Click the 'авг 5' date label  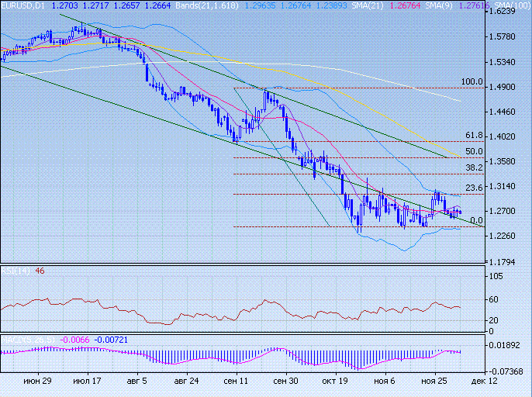[135, 382]
